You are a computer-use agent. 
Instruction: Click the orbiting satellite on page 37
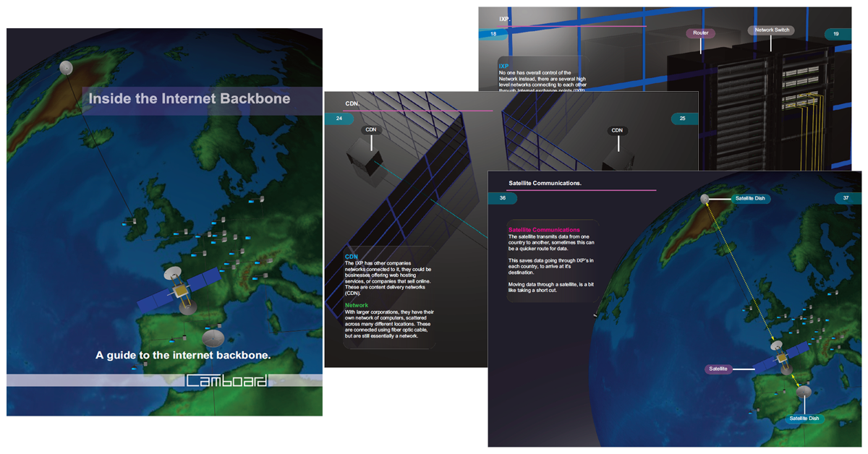pos(782,359)
